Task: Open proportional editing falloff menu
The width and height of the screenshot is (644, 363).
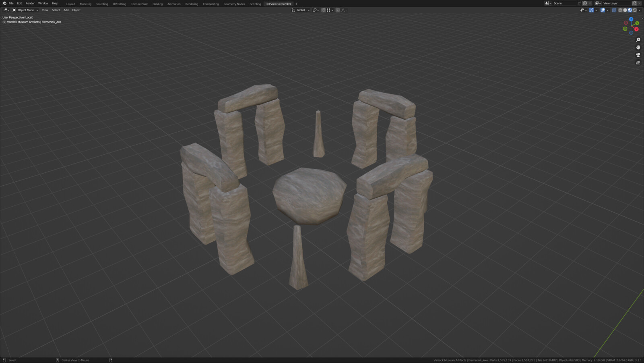Action: coord(345,10)
